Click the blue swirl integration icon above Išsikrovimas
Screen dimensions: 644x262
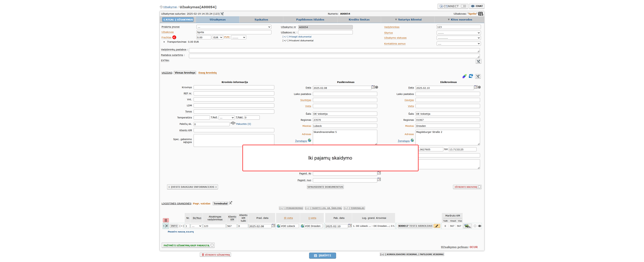[x=471, y=76]
